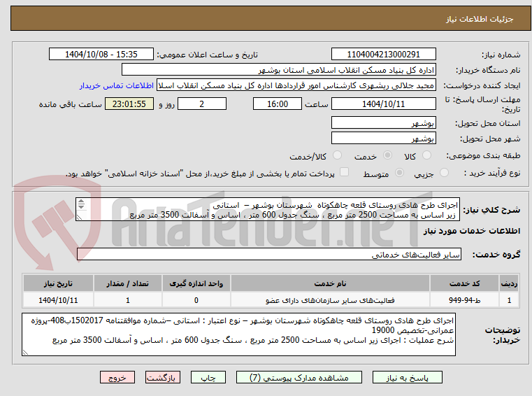The image size is (532, 396).
Task: Click the شهر محل تحویل field
Action: (383, 139)
